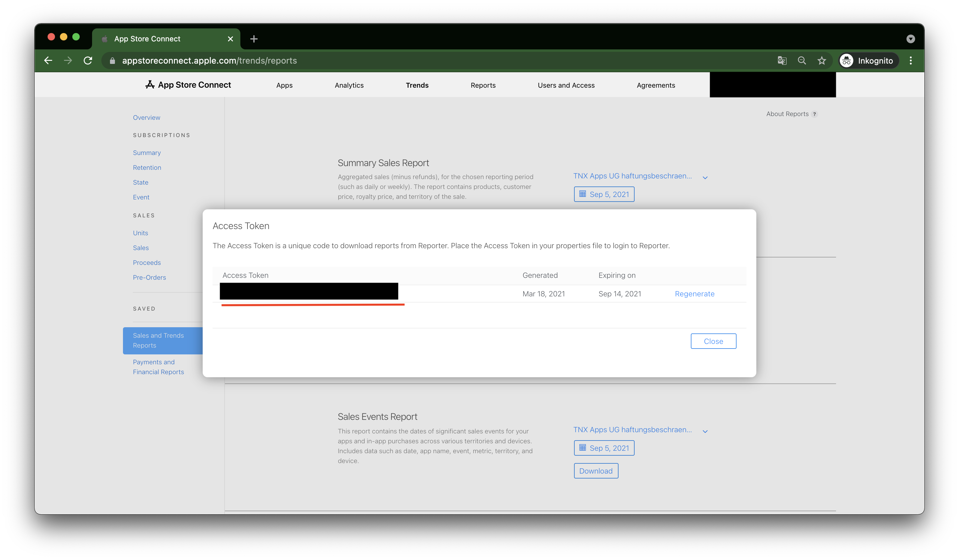The height and width of the screenshot is (560, 959).
Task: Open the Analytics menu item
Action: pyautogui.click(x=349, y=85)
